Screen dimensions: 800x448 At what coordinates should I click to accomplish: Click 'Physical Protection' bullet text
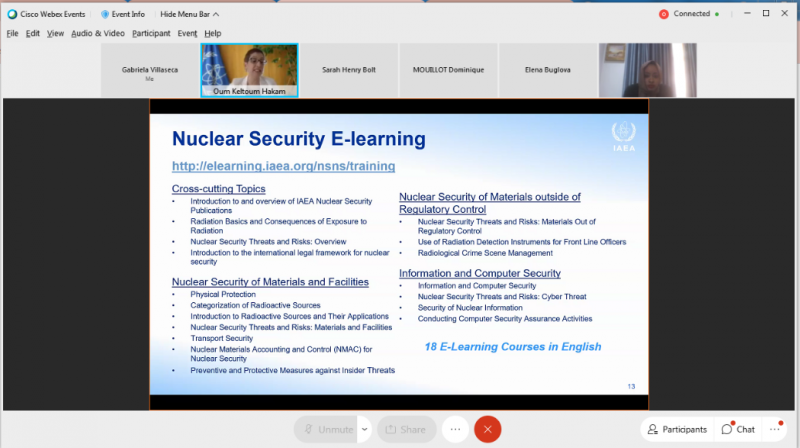pyautogui.click(x=223, y=294)
